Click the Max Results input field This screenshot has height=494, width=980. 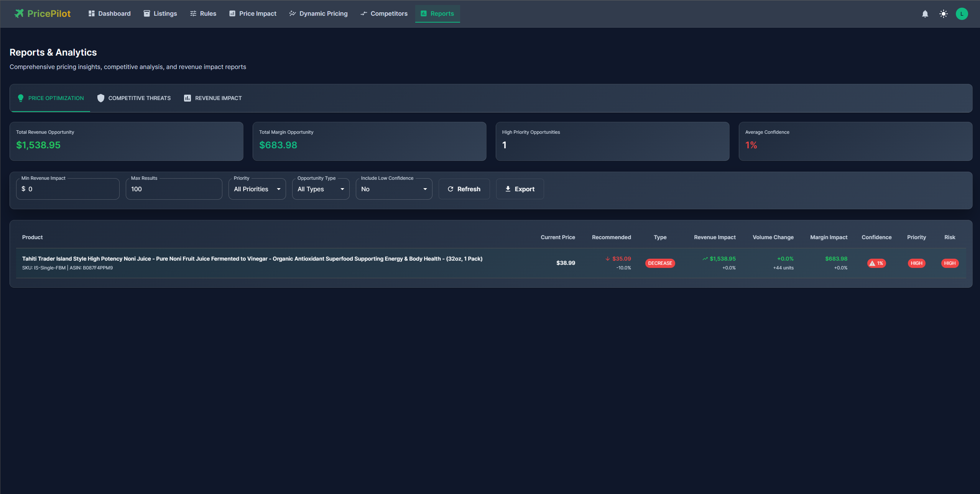[x=174, y=189]
